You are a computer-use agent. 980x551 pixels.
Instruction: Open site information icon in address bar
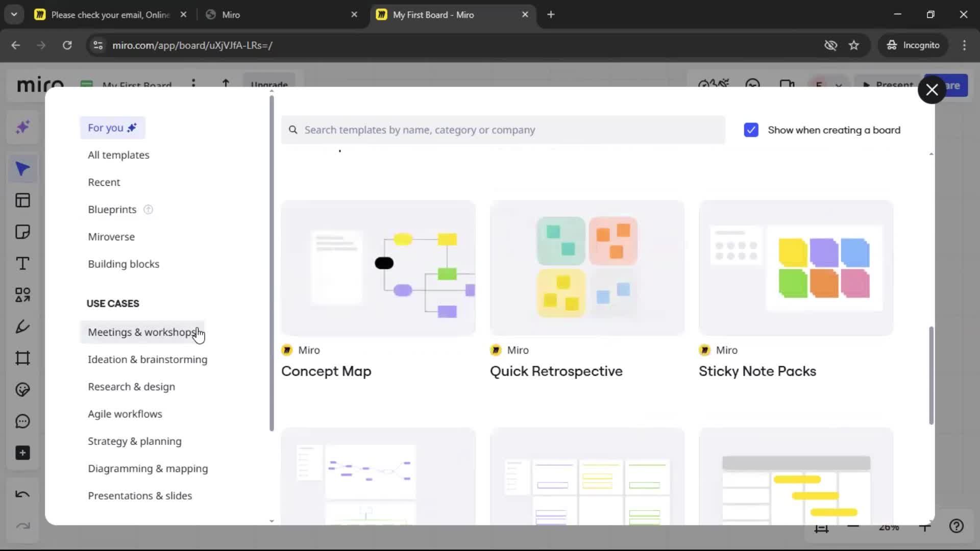coord(98,45)
